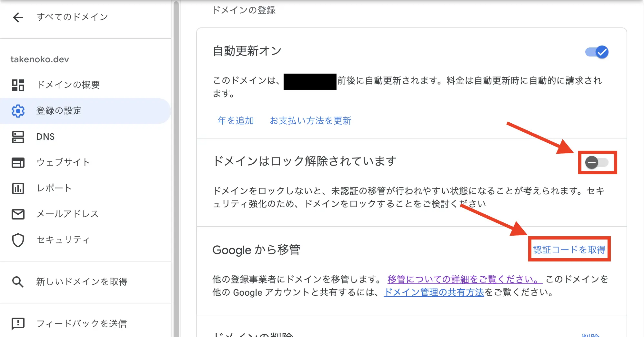Select the ドメインの概要 overview icon
Screen dimensions: 644x337
point(18,85)
